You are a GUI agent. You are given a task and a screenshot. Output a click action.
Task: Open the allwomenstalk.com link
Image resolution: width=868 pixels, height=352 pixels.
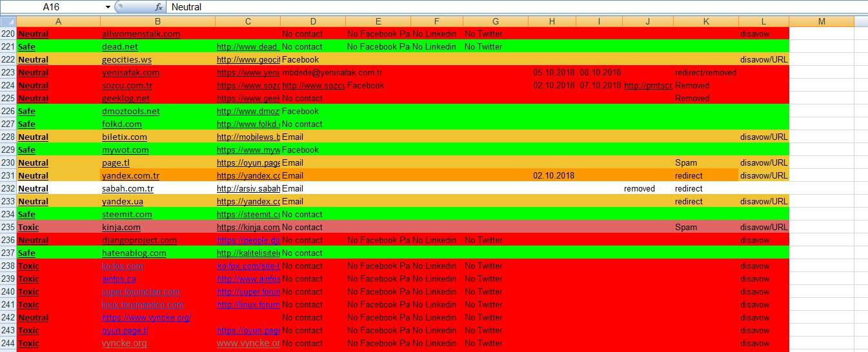coord(141,34)
